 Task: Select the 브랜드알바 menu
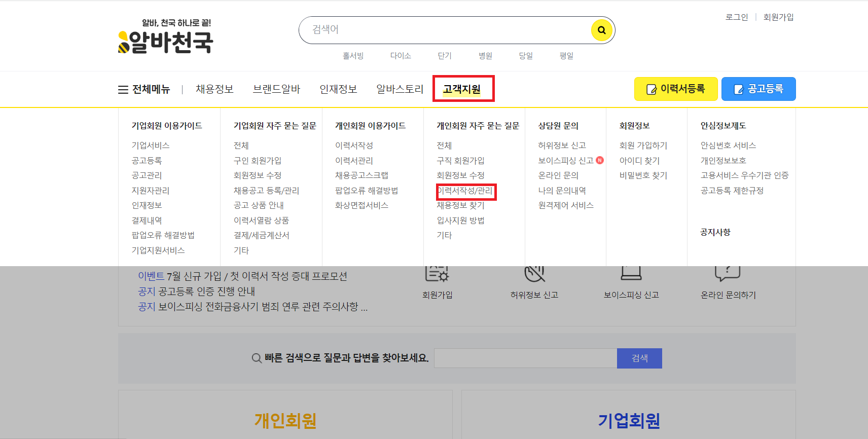(x=276, y=89)
